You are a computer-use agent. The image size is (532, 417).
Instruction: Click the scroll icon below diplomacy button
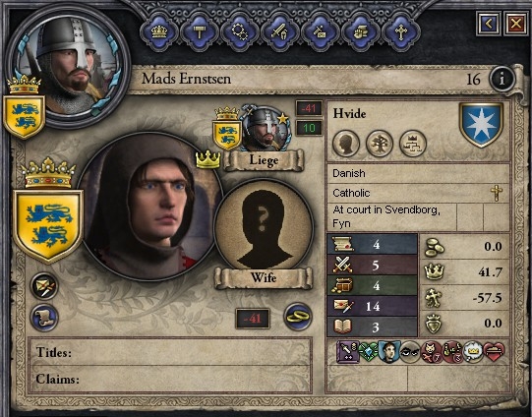coord(44,318)
